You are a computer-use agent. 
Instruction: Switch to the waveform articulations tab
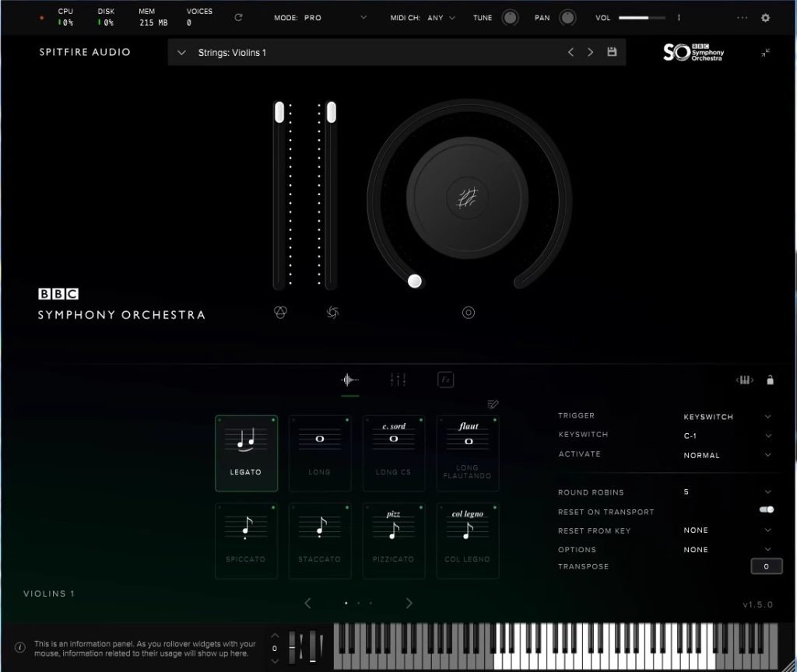point(350,380)
